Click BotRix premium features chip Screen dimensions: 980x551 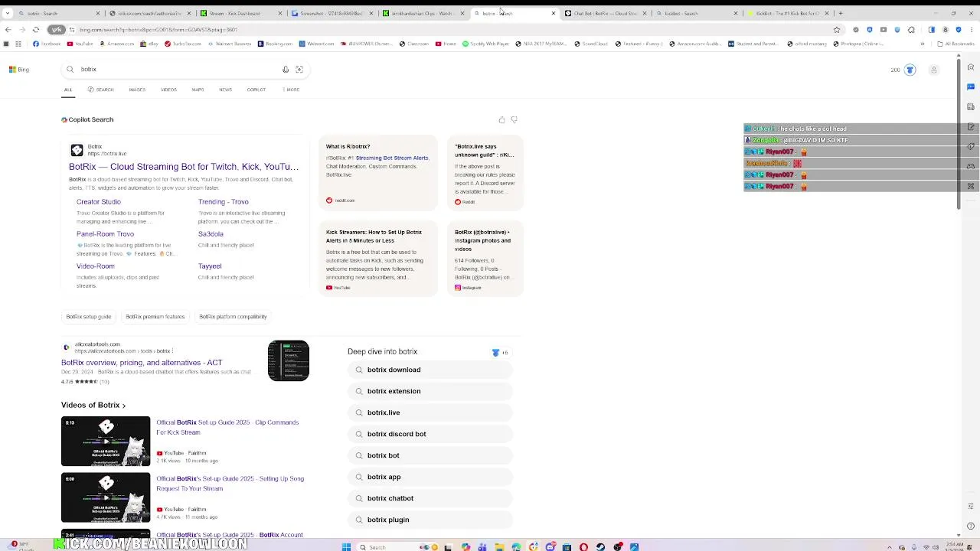(155, 317)
